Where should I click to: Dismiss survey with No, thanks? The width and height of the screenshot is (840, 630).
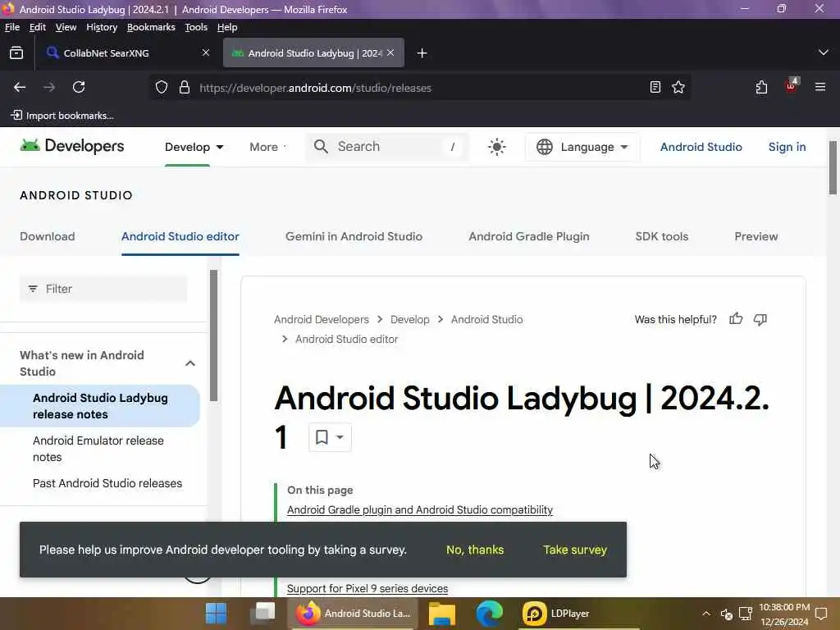click(475, 550)
